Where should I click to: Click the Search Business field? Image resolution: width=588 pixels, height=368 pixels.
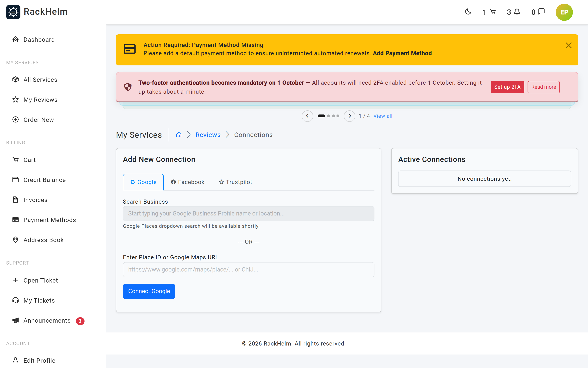click(x=248, y=213)
